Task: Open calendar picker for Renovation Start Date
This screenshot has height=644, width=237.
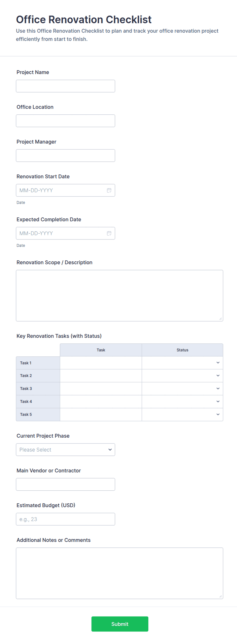Action: coord(109,190)
